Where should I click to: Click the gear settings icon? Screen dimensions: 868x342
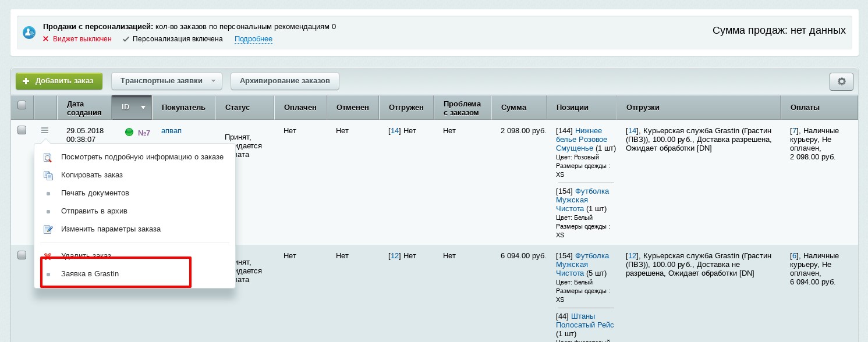841,81
